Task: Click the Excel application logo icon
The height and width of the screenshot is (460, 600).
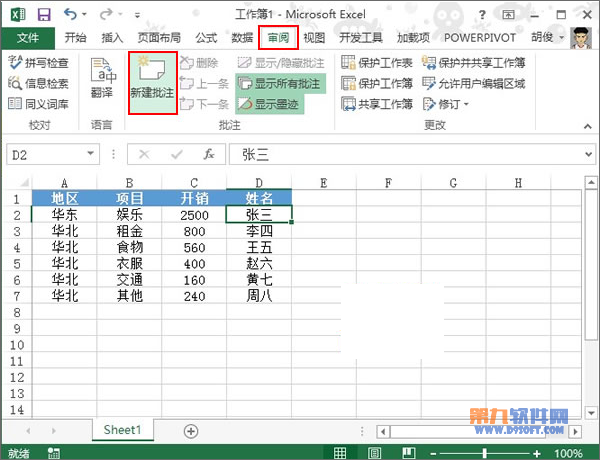Action: (18, 15)
